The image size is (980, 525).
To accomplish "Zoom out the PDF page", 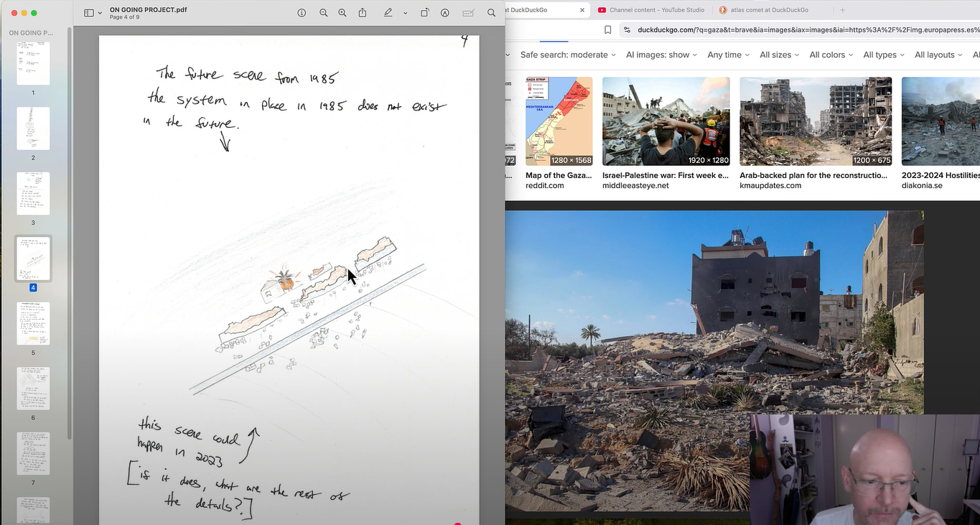I will [324, 13].
